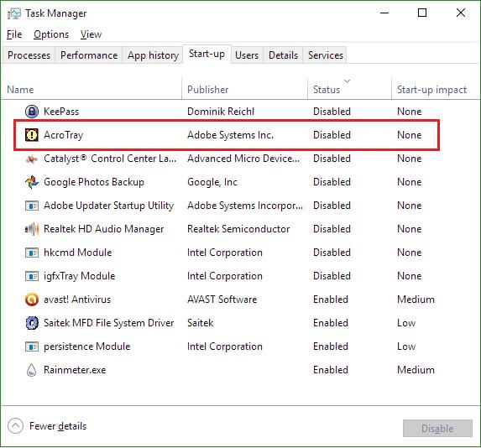This screenshot has height=448, width=481.
Task: Click Intel Corporation in hkcmd Module row
Action: click(224, 253)
